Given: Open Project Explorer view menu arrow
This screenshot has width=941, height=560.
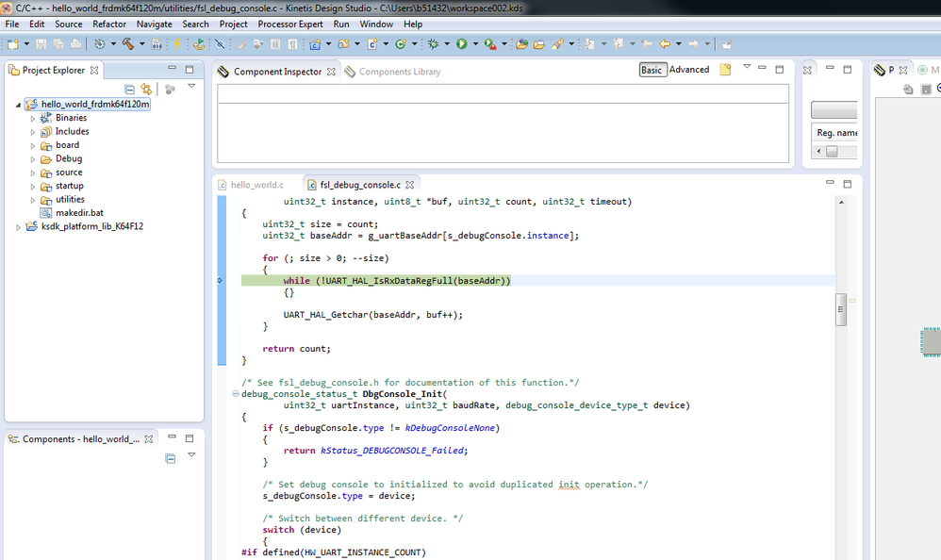Looking at the screenshot, I should point(191,86).
